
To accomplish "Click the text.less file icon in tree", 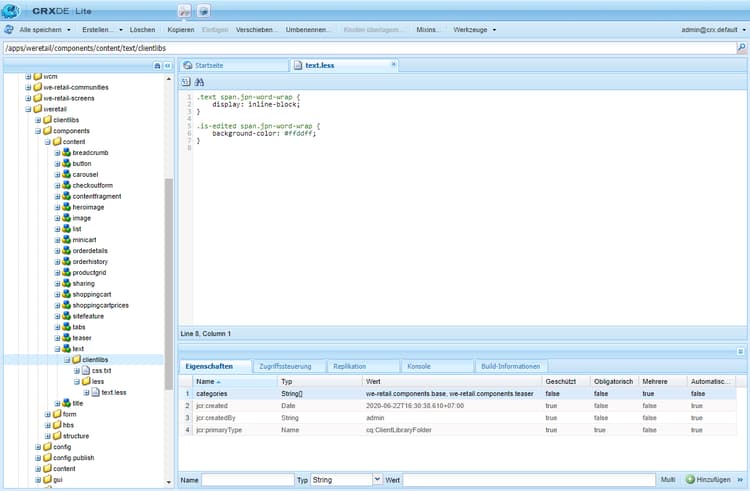I will [96, 393].
